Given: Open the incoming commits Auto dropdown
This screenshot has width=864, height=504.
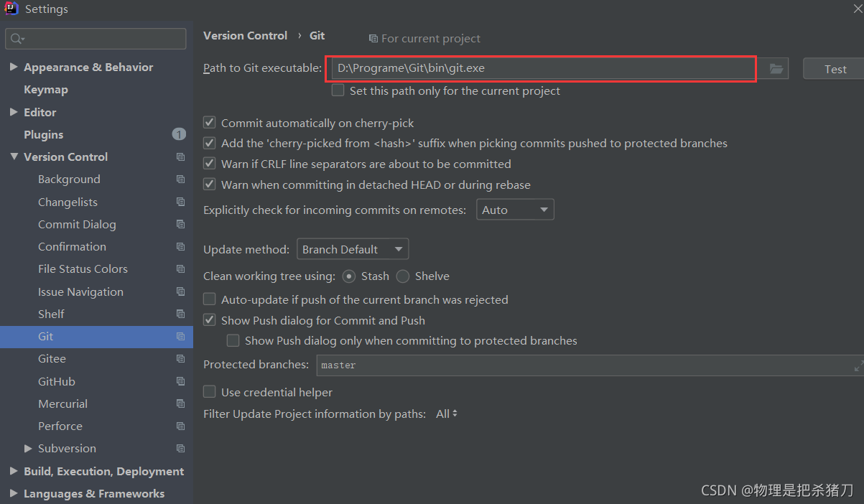Looking at the screenshot, I should coord(515,210).
